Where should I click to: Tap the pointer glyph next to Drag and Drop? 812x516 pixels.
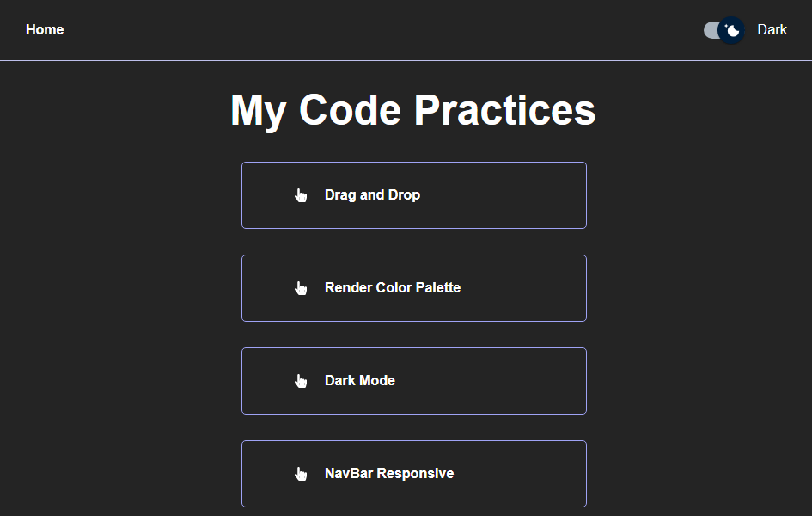tap(301, 194)
